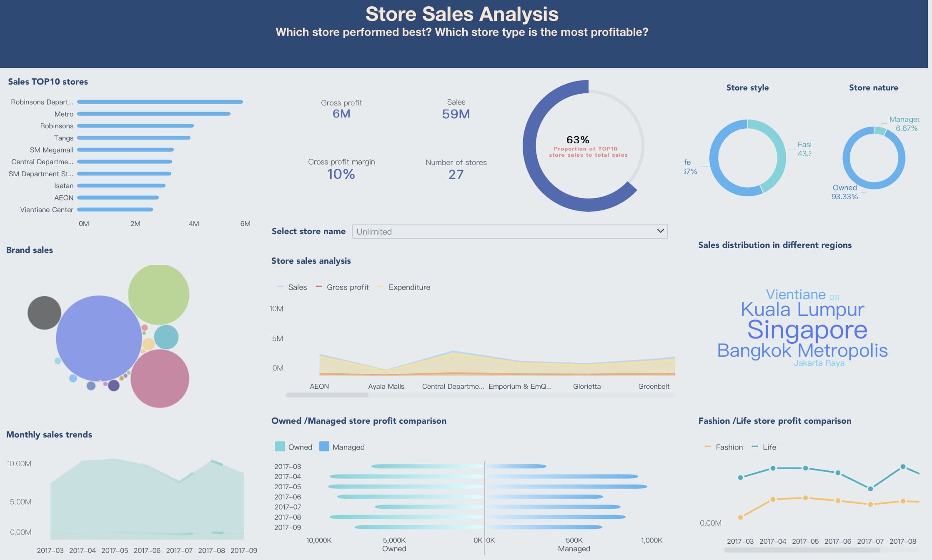
Task: Click the dark gray brand bubble
Action: [44, 313]
